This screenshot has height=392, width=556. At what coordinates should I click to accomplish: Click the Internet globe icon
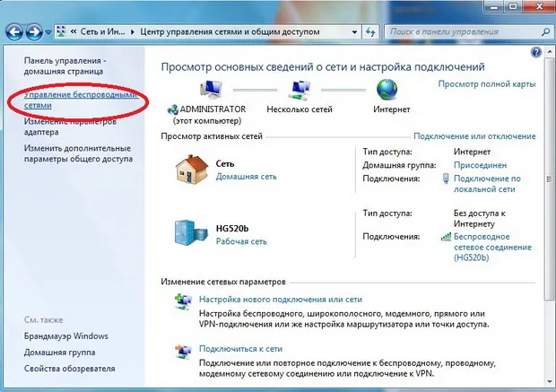coord(387,90)
